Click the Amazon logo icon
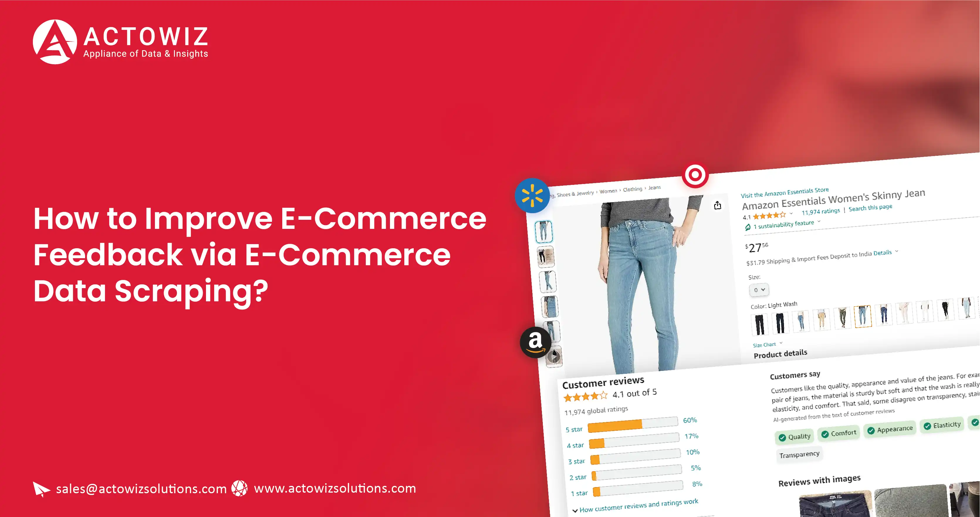980x517 pixels. (x=537, y=342)
